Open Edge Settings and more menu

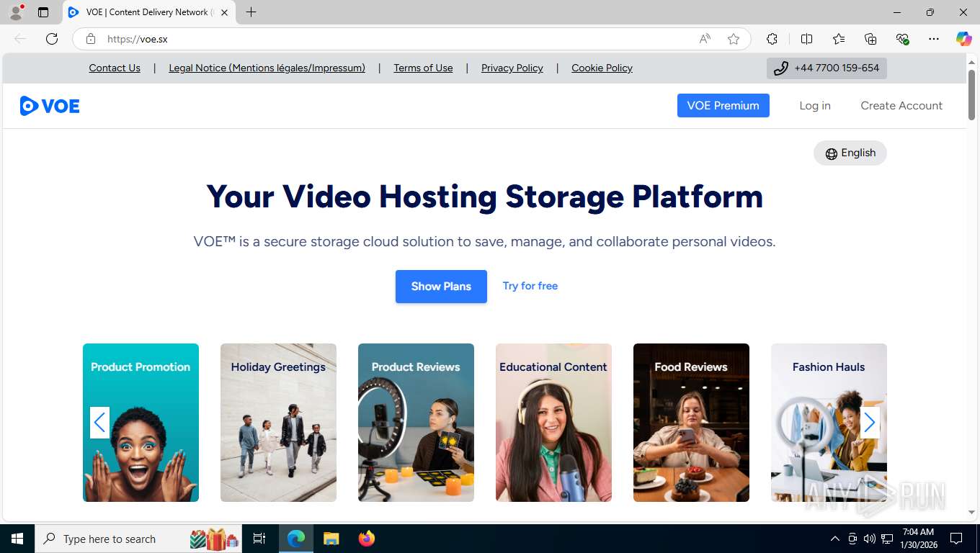coord(934,39)
